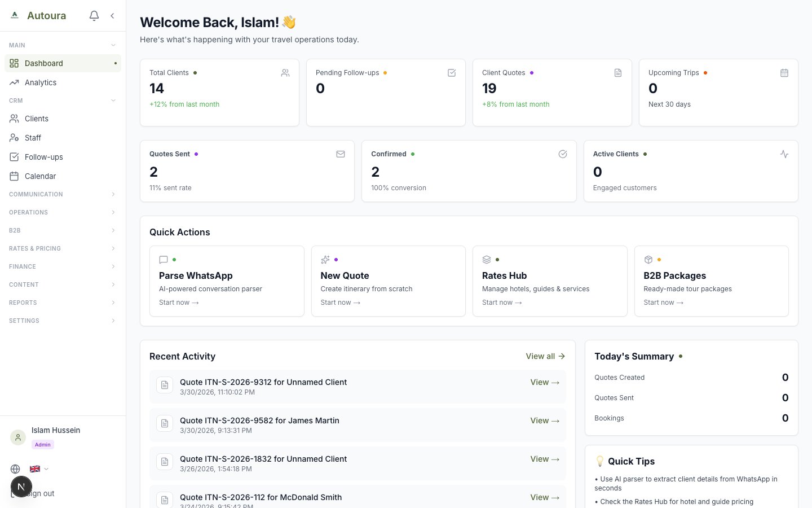Open the Dashboard menu item
The height and width of the screenshot is (508, 812).
point(63,63)
